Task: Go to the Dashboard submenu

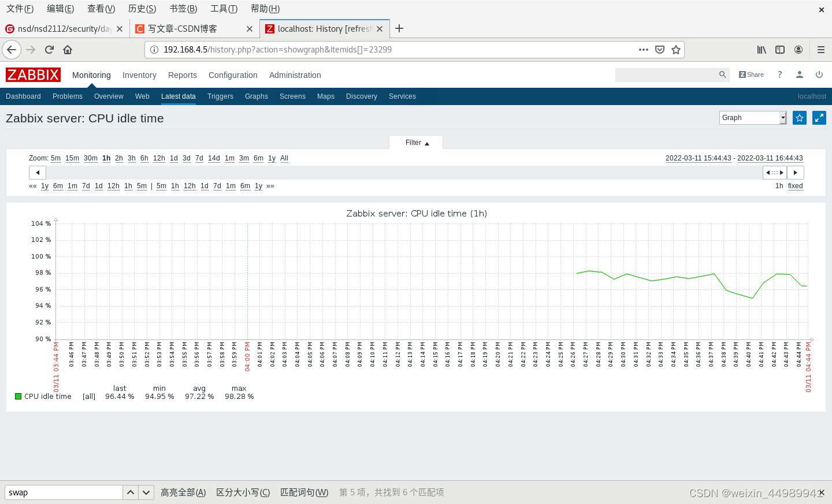Action: [23, 96]
